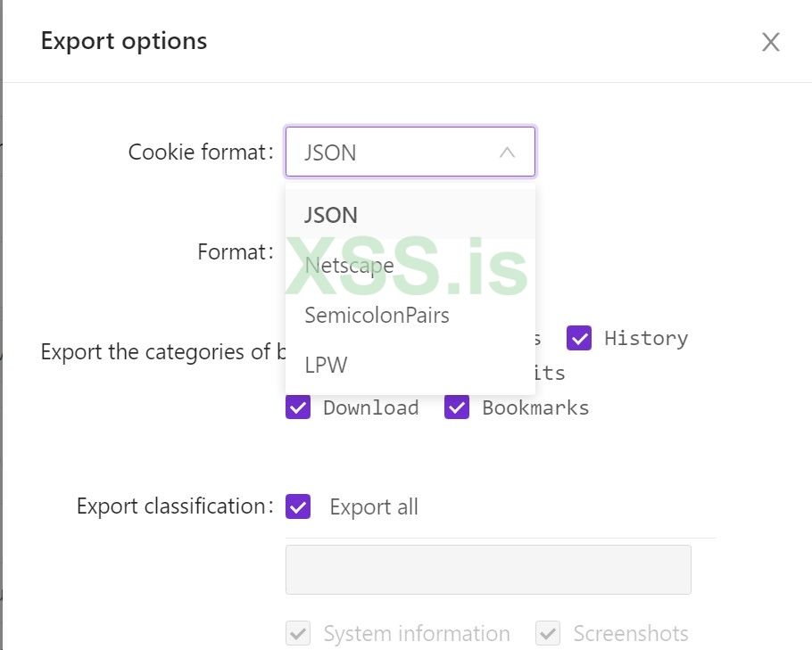Screen dimensions: 812x650
Task: Click the History label text
Action: click(645, 338)
